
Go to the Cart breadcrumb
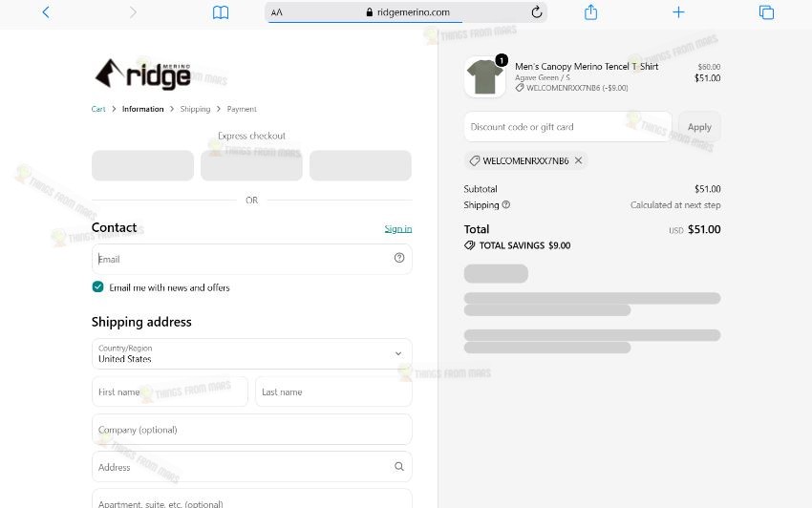pos(97,109)
